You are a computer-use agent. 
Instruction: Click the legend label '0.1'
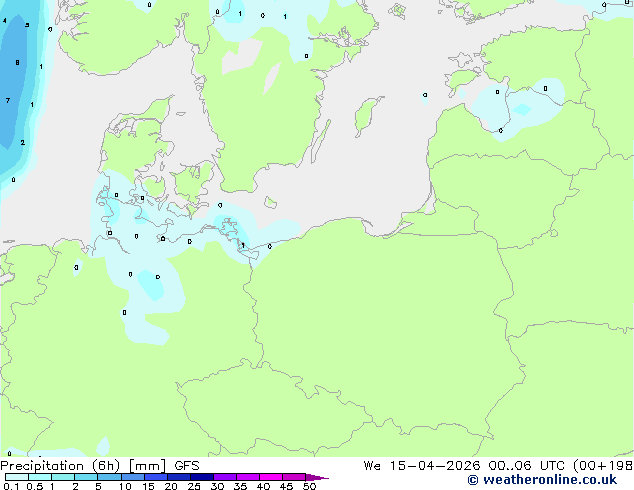(x=11, y=486)
